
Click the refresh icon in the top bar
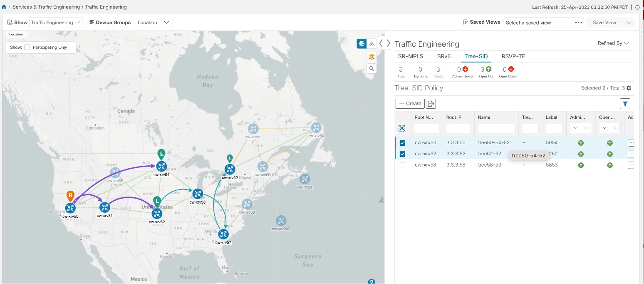[638, 7]
